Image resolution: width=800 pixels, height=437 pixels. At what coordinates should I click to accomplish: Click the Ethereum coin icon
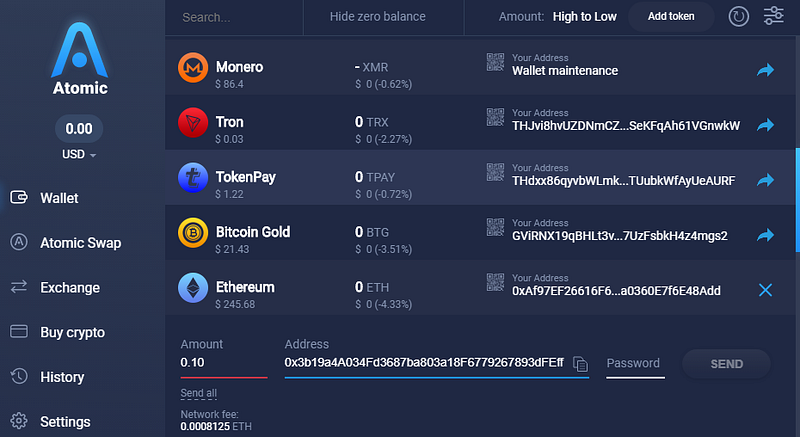[193, 288]
